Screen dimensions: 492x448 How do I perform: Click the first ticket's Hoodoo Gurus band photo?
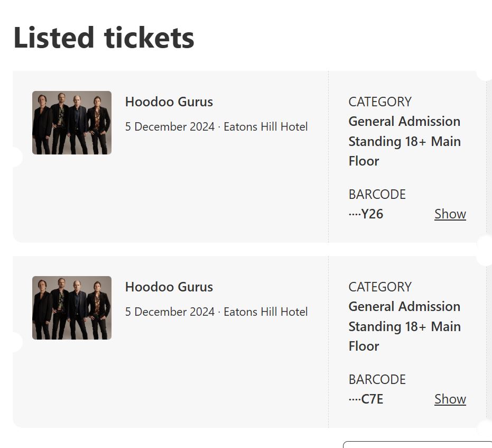pyautogui.click(x=72, y=123)
